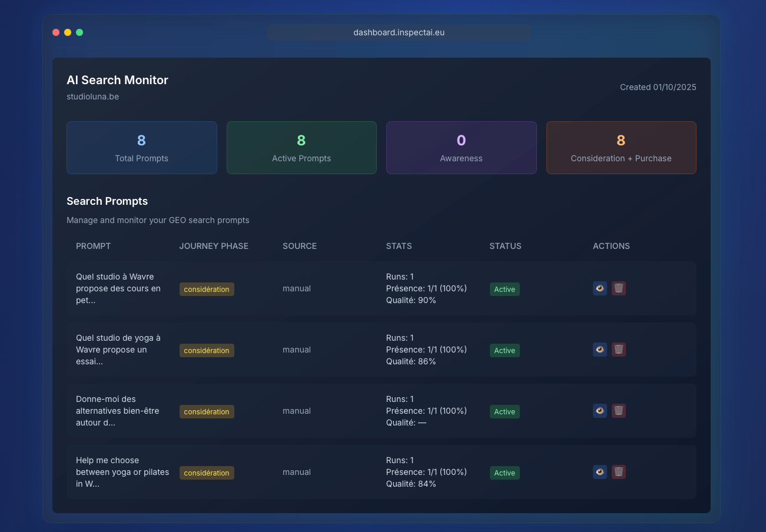This screenshot has height=532, width=766.
Task: View the 'Donne-moi des alternatives' prompt
Action: 599,411
